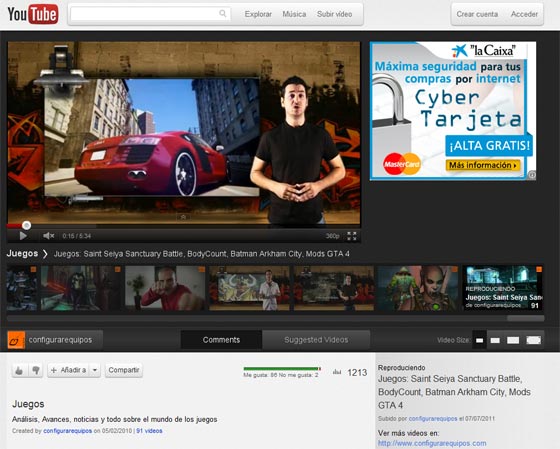Click the green like ratio bar
Viewport: 560px width, 449px height.
tap(282, 369)
